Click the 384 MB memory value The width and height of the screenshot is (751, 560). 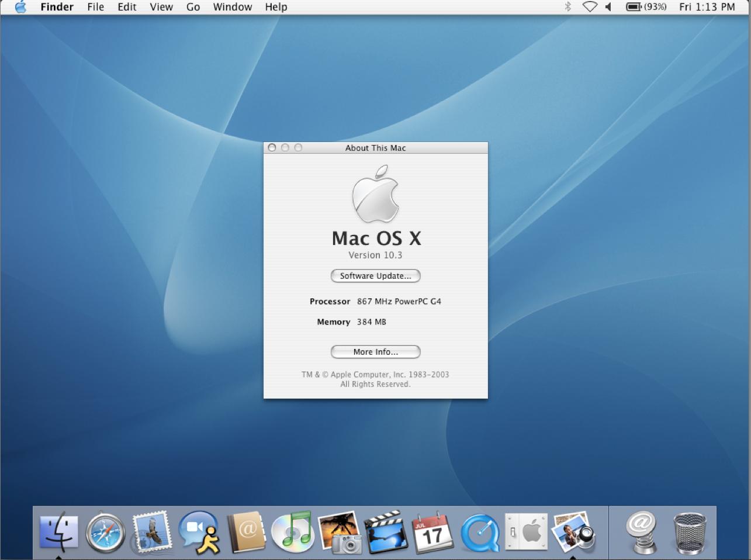point(372,322)
